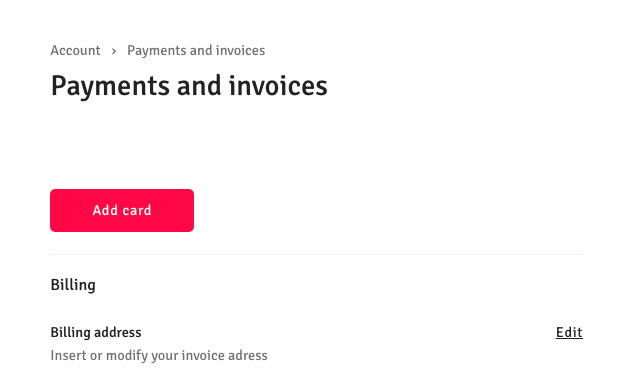Click the word invoices in the large heading

[278, 86]
